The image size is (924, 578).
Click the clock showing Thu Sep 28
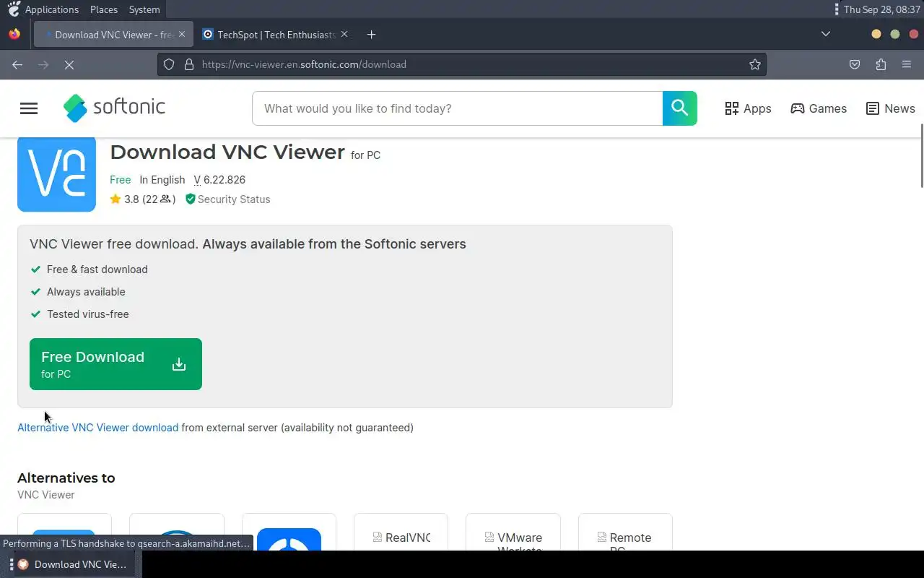click(x=882, y=9)
